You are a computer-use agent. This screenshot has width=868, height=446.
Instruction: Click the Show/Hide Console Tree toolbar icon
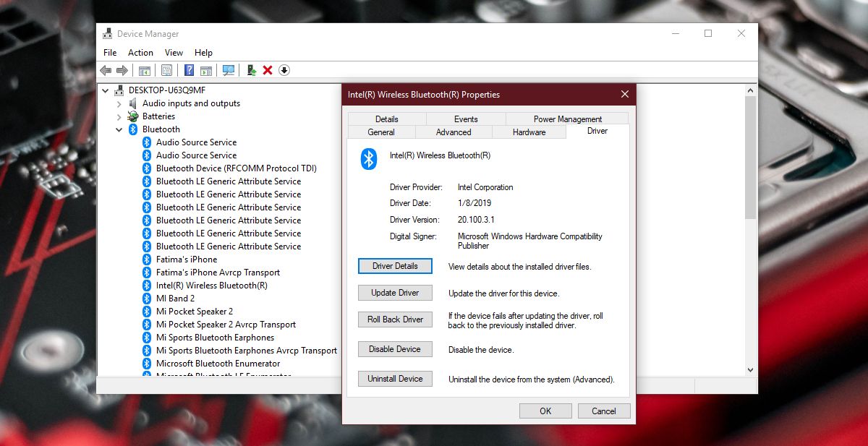pyautogui.click(x=144, y=69)
